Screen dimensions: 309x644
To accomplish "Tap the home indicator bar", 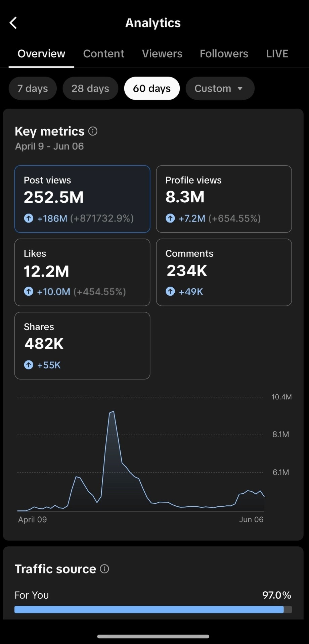I will (x=153, y=636).
